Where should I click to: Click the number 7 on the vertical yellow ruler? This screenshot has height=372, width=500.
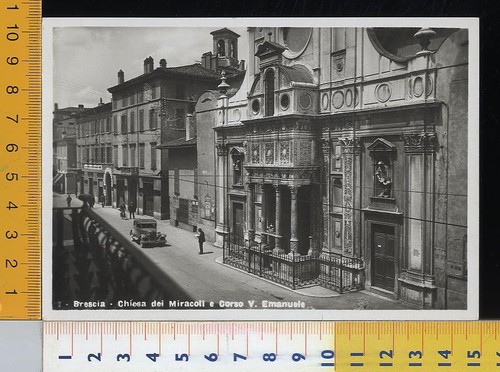click(x=12, y=119)
